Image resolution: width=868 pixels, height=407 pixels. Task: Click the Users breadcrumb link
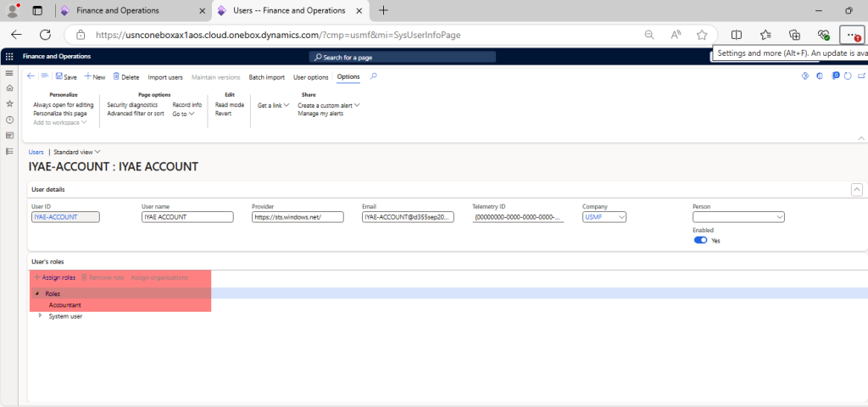pos(36,152)
